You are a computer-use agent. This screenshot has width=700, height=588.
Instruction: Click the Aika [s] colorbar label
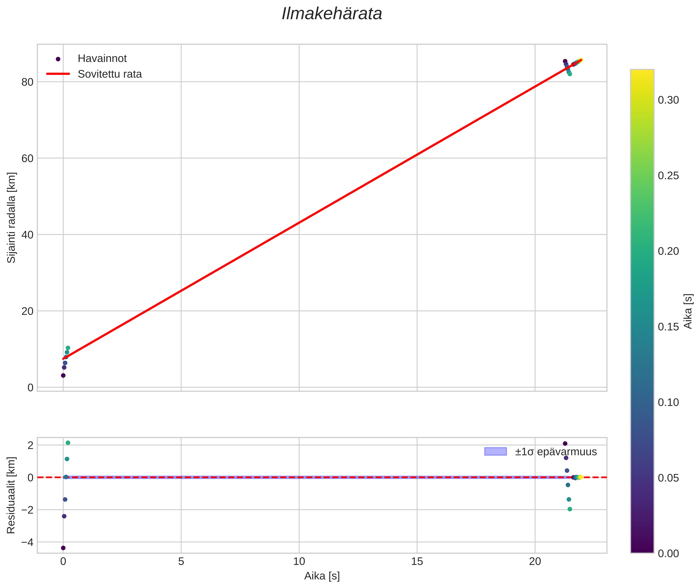coord(688,311)
